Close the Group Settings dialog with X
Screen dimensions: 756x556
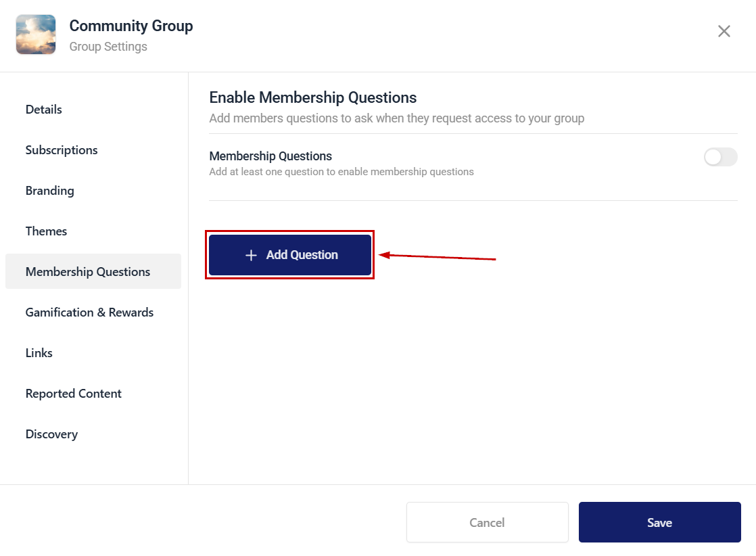724,31
